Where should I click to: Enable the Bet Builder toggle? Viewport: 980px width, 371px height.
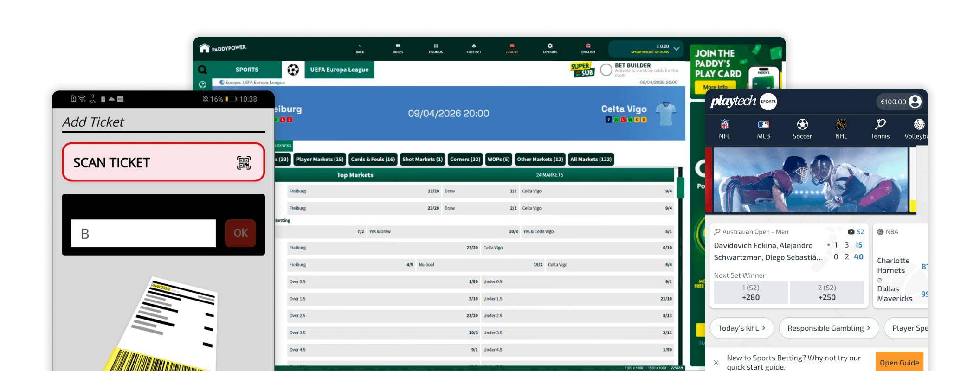(606, 70)
